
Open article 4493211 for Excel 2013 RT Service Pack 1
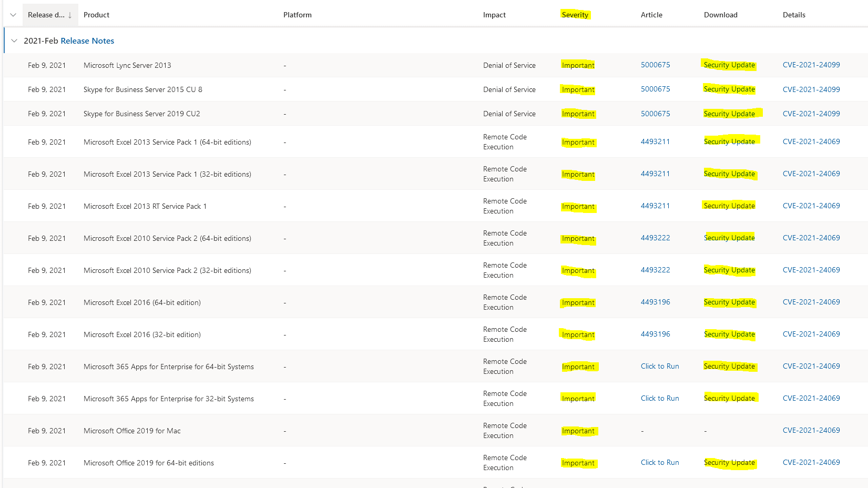[x=656, y=206]
